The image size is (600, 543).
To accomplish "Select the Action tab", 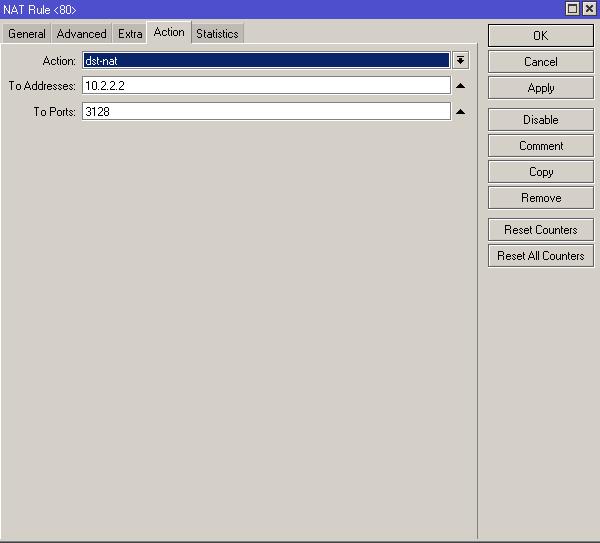I will pos(169,32).
